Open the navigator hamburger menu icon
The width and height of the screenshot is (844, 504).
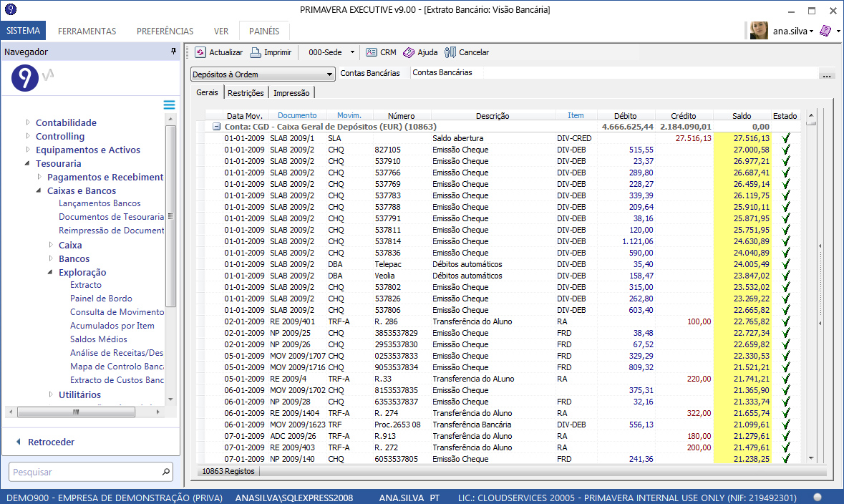click(169, 105)
